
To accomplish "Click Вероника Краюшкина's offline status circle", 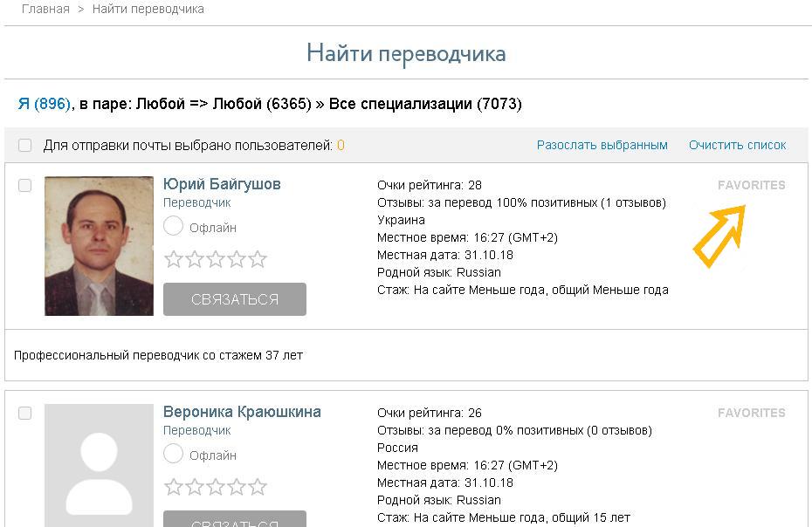I will pyautogui.click(x=173, y=455).
